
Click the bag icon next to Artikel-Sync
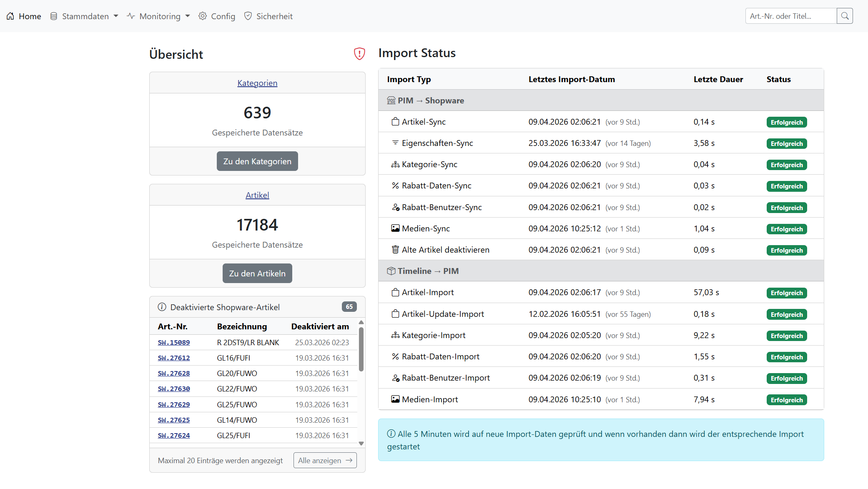[395, 121]
